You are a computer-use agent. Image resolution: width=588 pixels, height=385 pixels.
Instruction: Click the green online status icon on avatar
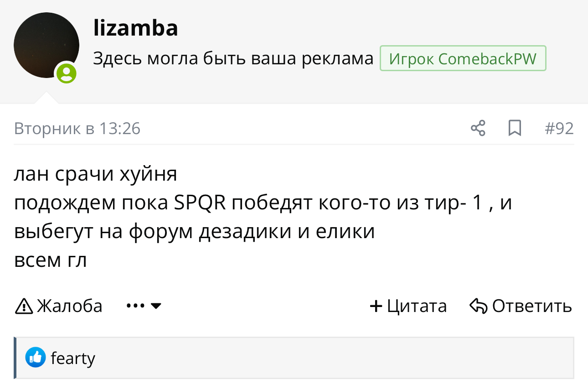67,73
